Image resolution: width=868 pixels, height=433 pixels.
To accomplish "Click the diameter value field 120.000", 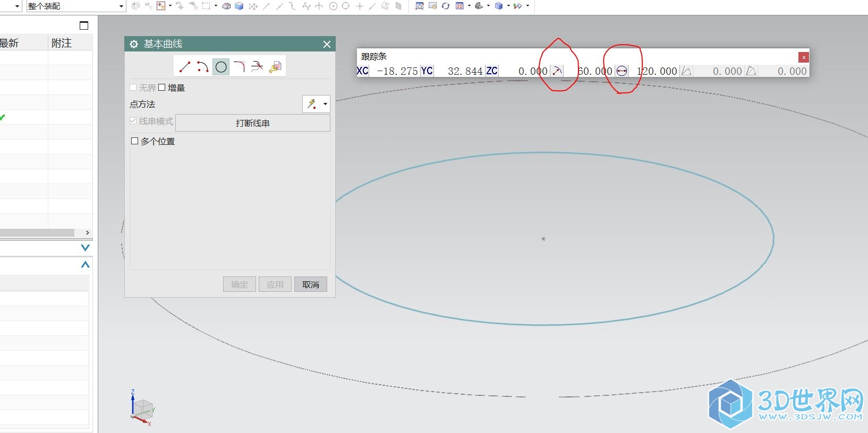I will (654, 71).
